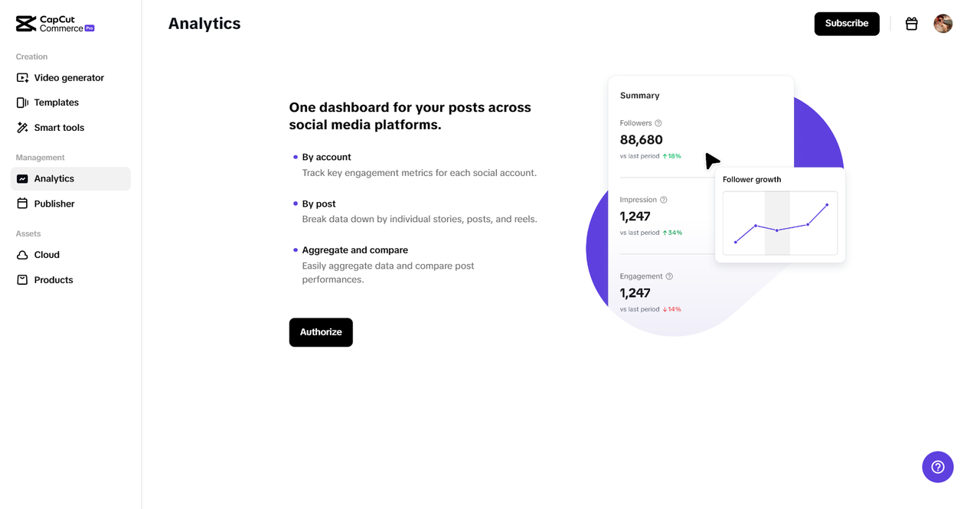Click the Analytics chart icon
Image resolution: width=980 pixels, height=509 pixels.
(x=22, y=179)
